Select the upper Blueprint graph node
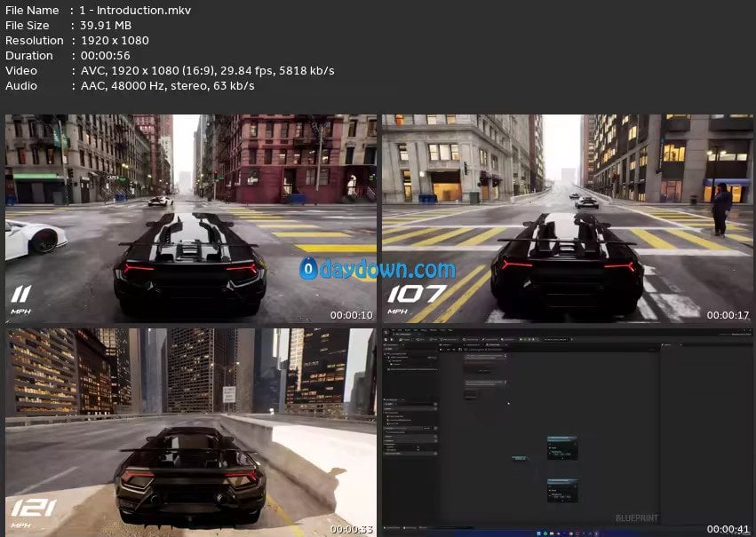The image size is (756, 537). 562,448
